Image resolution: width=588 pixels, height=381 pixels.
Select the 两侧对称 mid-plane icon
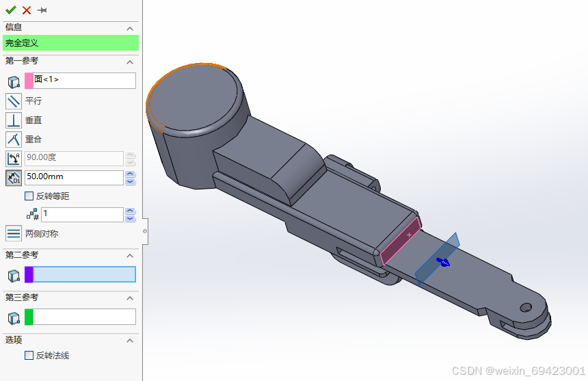pos(14,233)
